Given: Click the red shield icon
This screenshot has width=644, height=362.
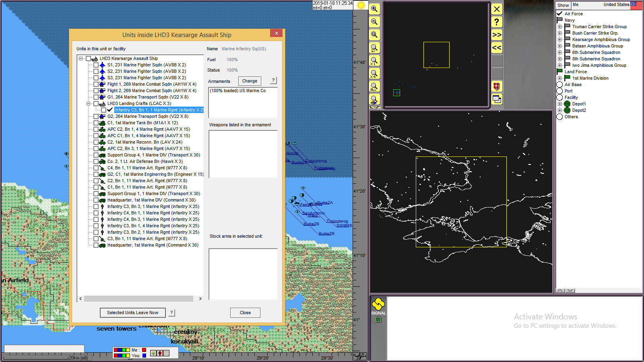Looking at the screenshot, I should click(497, 86).
